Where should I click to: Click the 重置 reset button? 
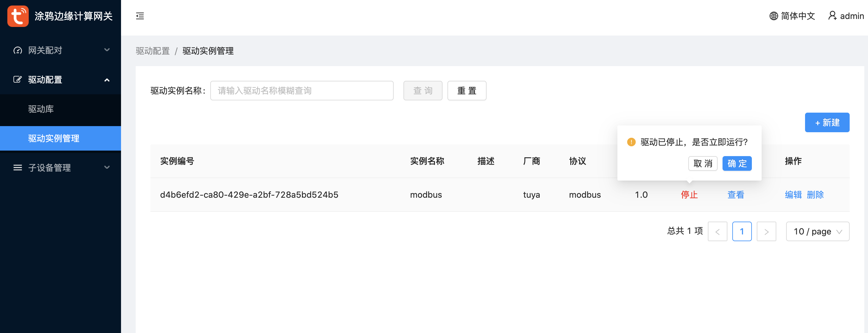[467, 90]
